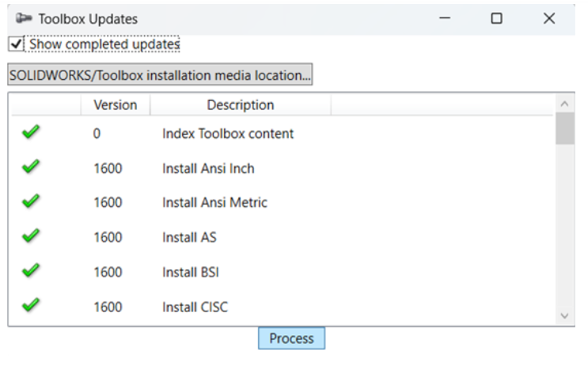This screenshot has width=588, height=373.
Task: Select the Index Toolbox content entry
Action: pyautogui.click(x=228, y=134)
